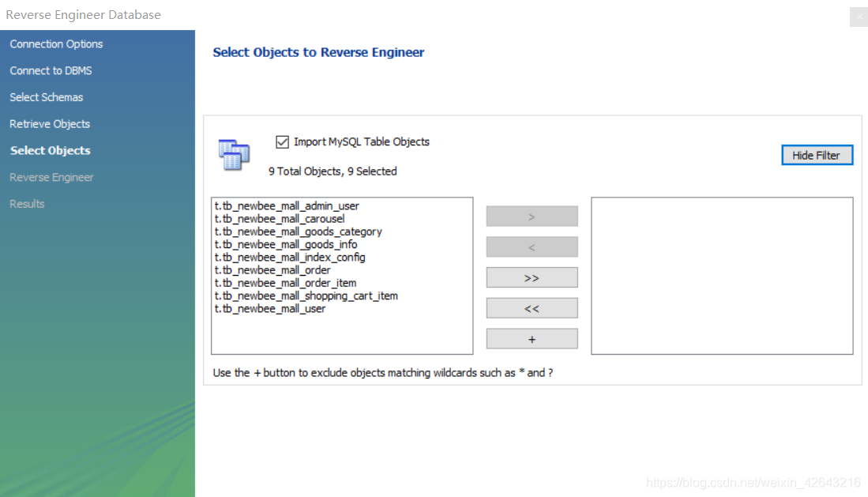Click the Results step in sidebar
868x497 pixels.
point(27,204)
